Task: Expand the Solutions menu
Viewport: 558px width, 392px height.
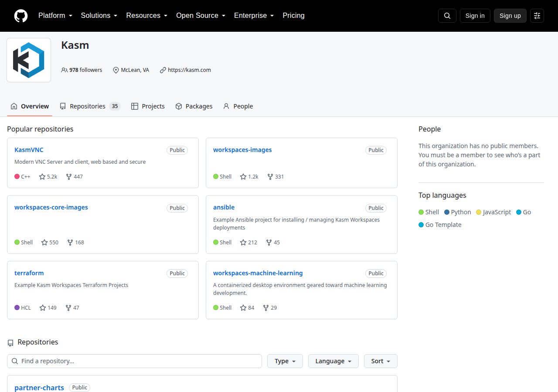Action: pos(99,16)
